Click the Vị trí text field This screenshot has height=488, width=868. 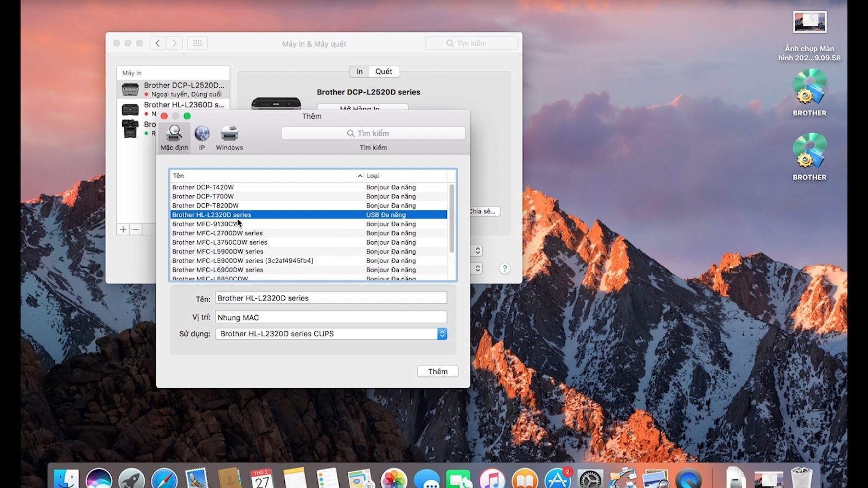(x=331, y=317)
